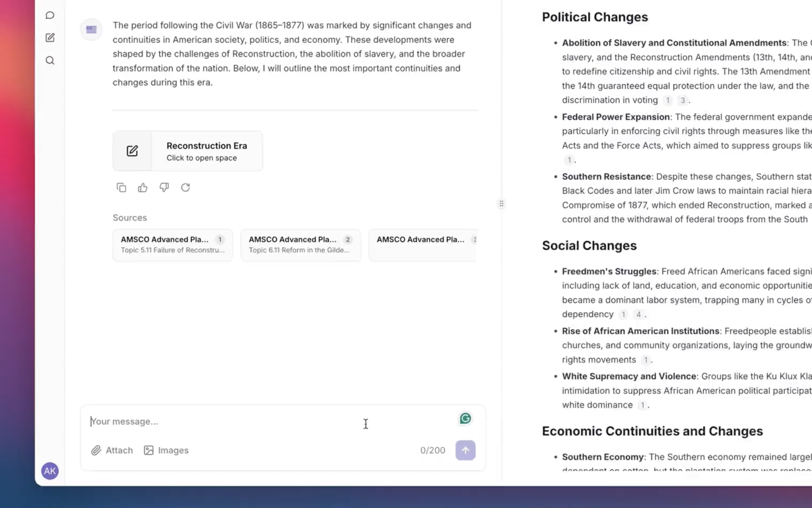The width and height of the screenshot is (812, 508).
Task: Click bold text White Supremacy and Violence
Action: [629, 376]
